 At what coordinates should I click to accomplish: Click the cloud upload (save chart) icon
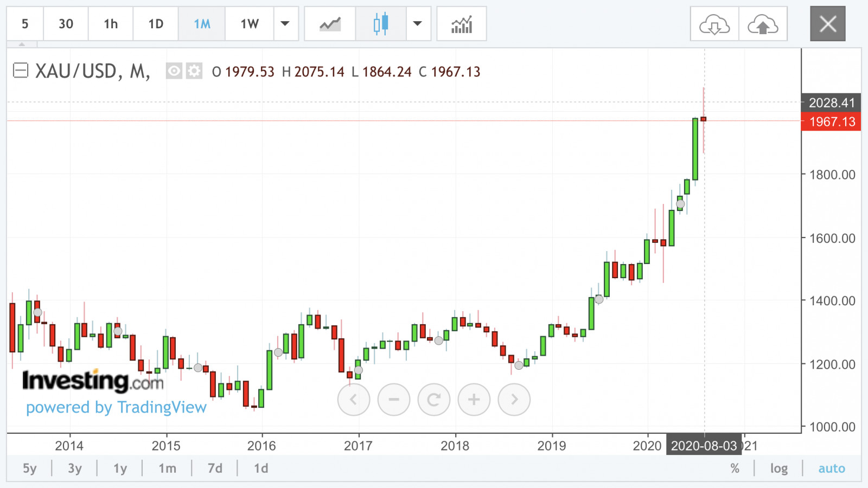[x=763, y=24]
